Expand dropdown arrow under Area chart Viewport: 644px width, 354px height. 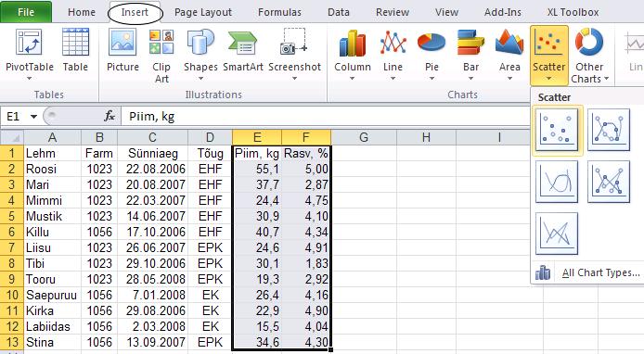tap(509, 79)
